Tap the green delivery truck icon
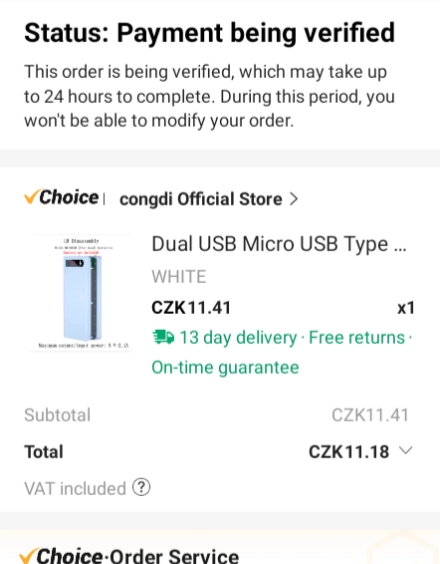Image resolution: width=440 pixels, height=564 pixels. [163, 337]
